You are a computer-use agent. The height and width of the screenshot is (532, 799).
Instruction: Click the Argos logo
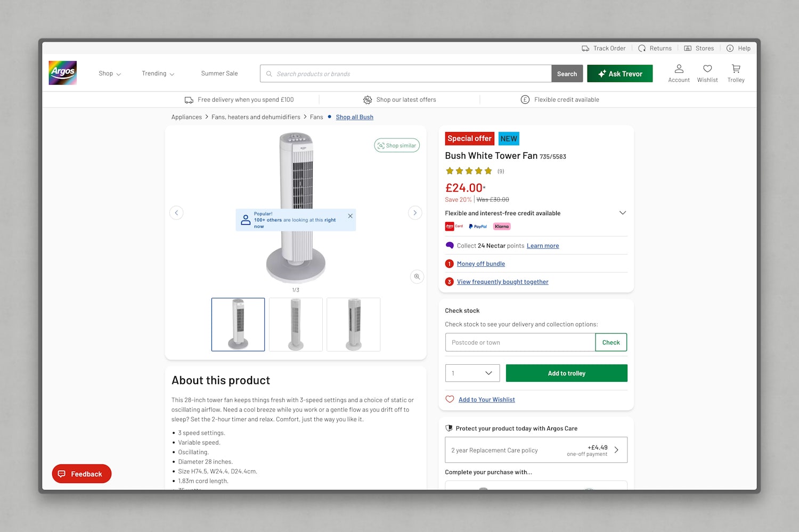tap(63, 73)
